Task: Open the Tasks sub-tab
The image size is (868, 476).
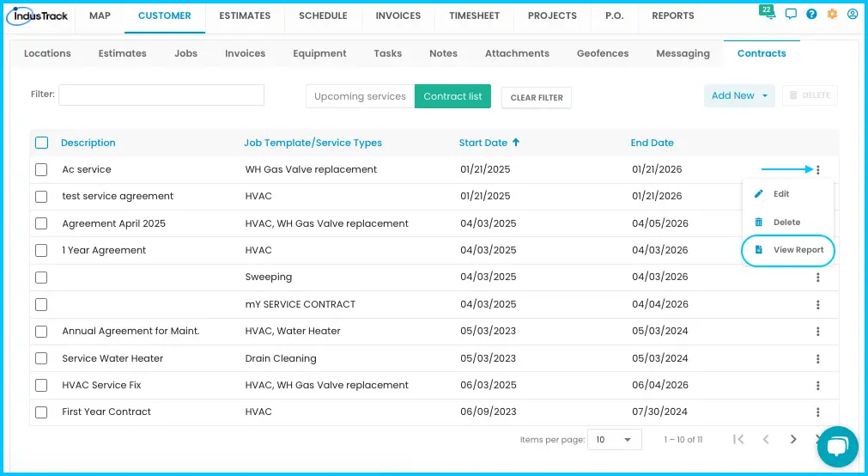Action: coord(387,53)
